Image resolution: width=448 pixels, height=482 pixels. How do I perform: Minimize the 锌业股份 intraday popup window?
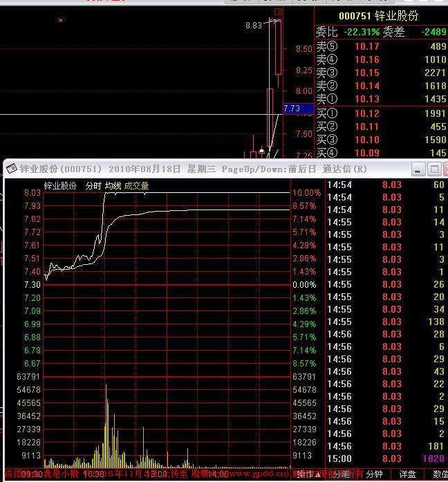(x=418, y=169)
